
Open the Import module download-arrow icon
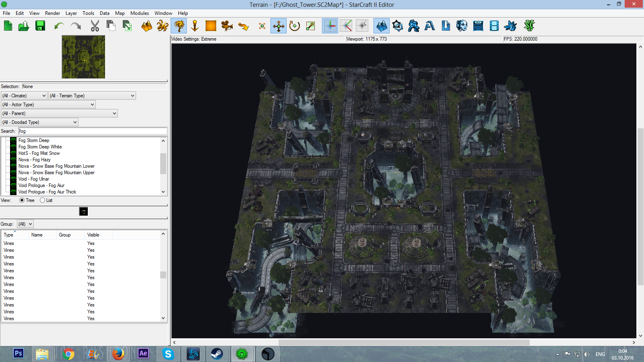(446, 26)
